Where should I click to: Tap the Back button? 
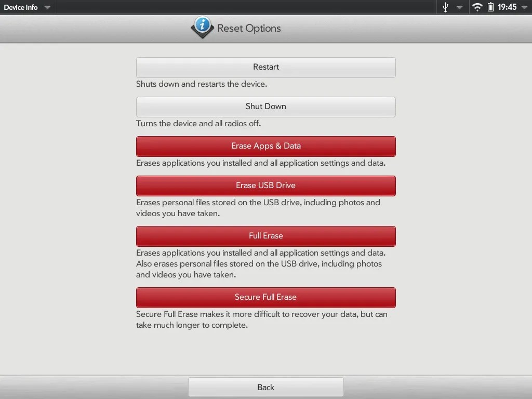[265, 387]
